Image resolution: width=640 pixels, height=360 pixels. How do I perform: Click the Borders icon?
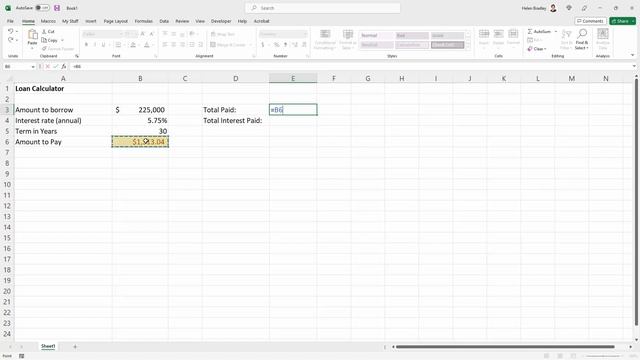[x=118, y=44]
